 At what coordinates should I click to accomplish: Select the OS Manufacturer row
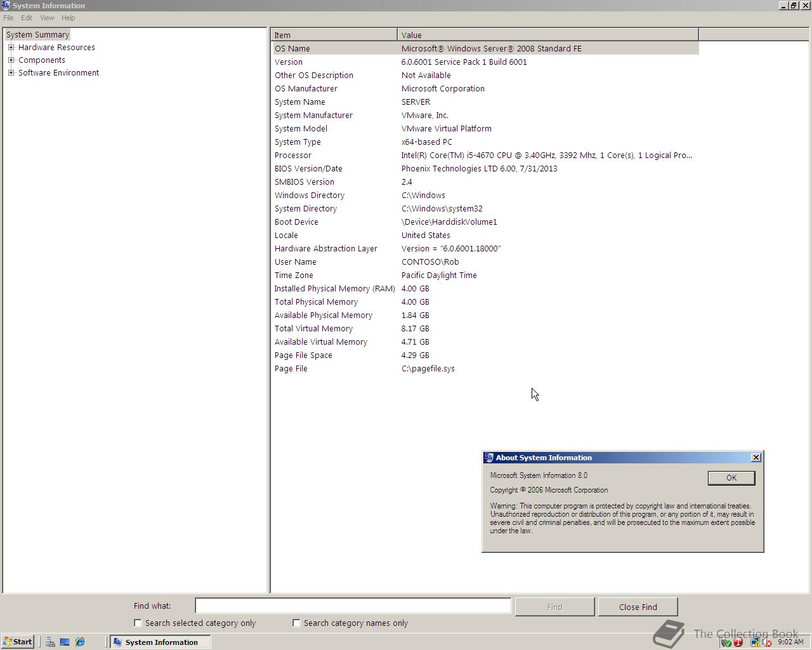coord(485,88)
